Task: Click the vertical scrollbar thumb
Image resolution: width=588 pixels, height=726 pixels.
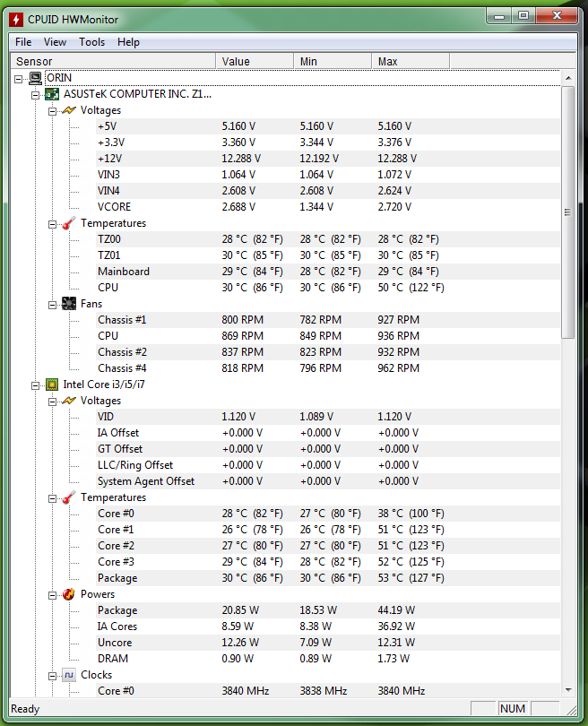Action: tap(568, 212)
